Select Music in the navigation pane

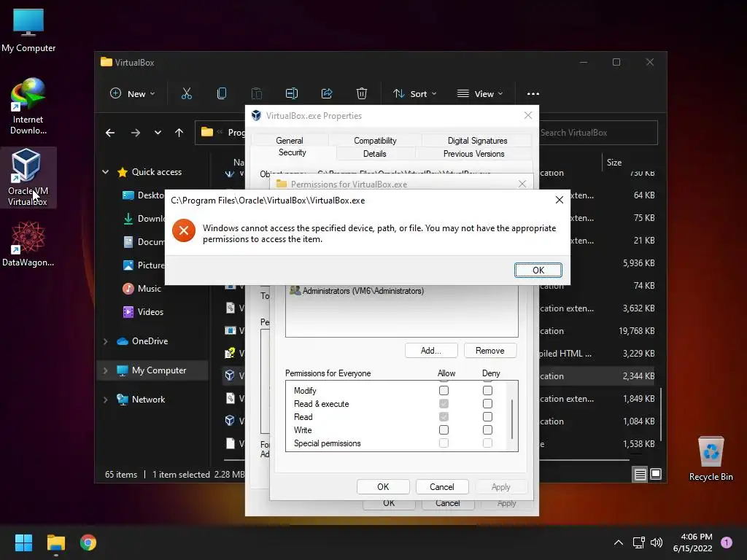(149, 289)
